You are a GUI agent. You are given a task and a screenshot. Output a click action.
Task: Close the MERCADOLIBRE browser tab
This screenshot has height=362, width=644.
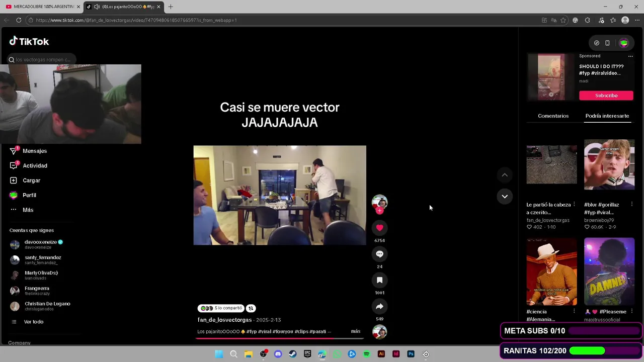(x=78, y=7)
